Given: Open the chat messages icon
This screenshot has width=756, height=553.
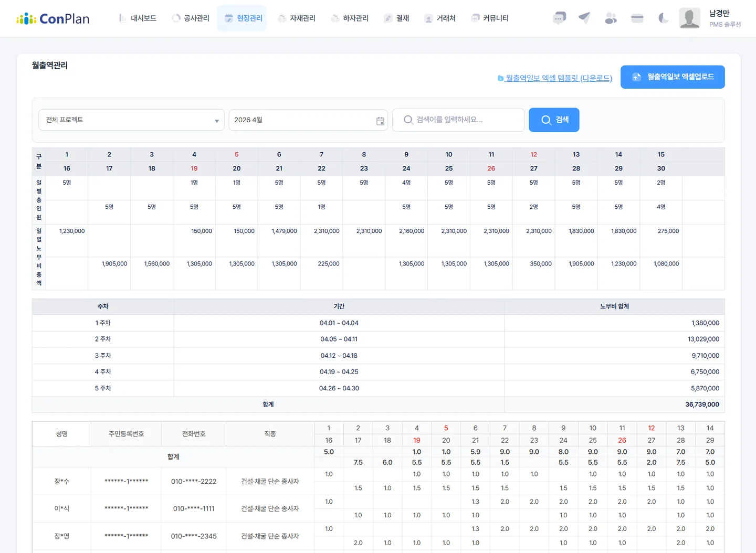Looking at the screenshot, I should 559,18.
